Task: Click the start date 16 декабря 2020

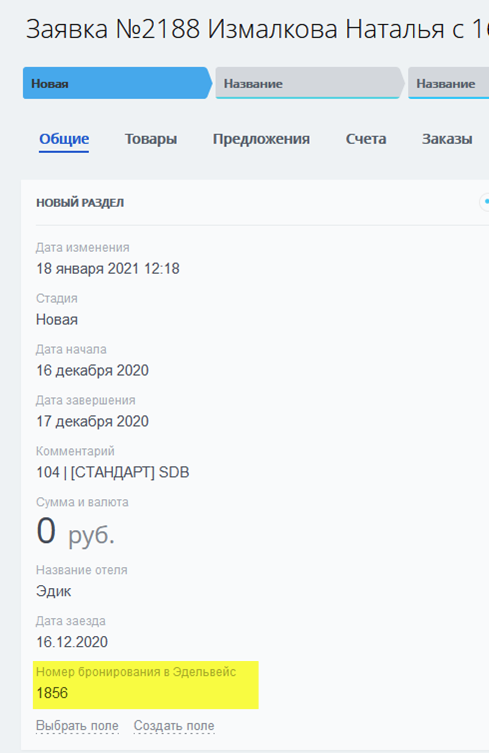Action: click(x=92, y=370)
